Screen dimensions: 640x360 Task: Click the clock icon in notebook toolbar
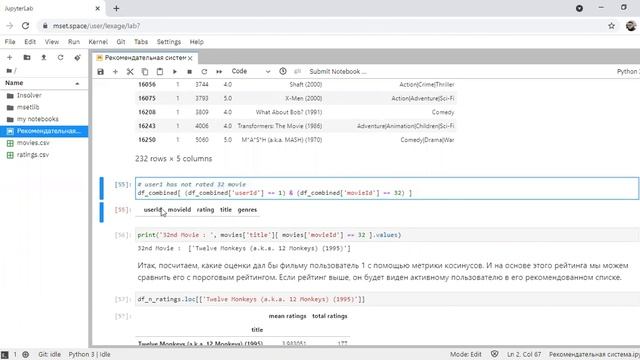pyautogui.click(x=283, y=71)
